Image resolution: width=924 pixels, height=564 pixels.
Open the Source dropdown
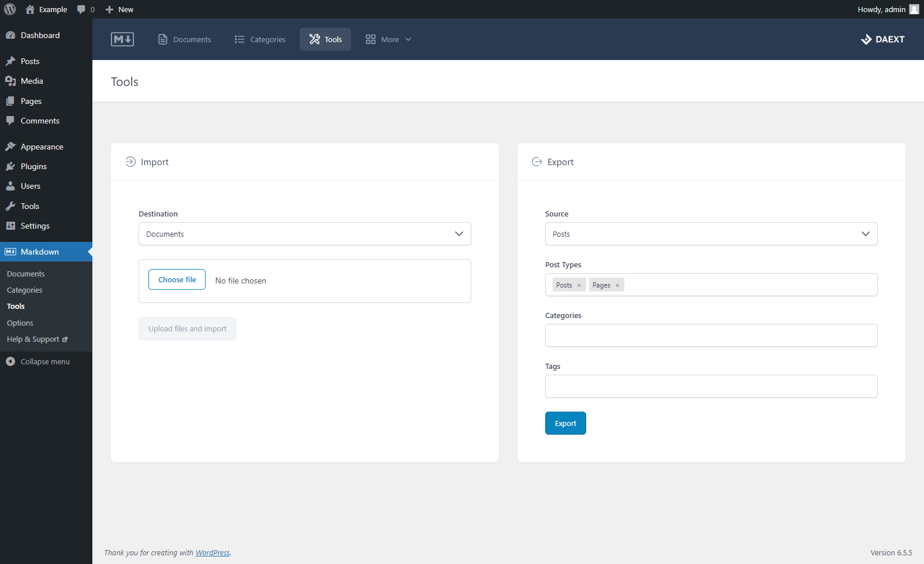(x=711, y=234)
